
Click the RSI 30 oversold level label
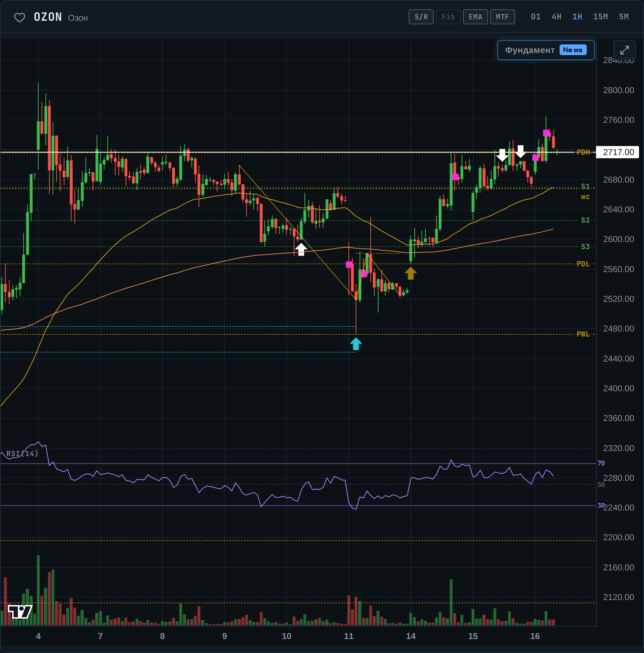pyautogui.click(x=601, y=506)
